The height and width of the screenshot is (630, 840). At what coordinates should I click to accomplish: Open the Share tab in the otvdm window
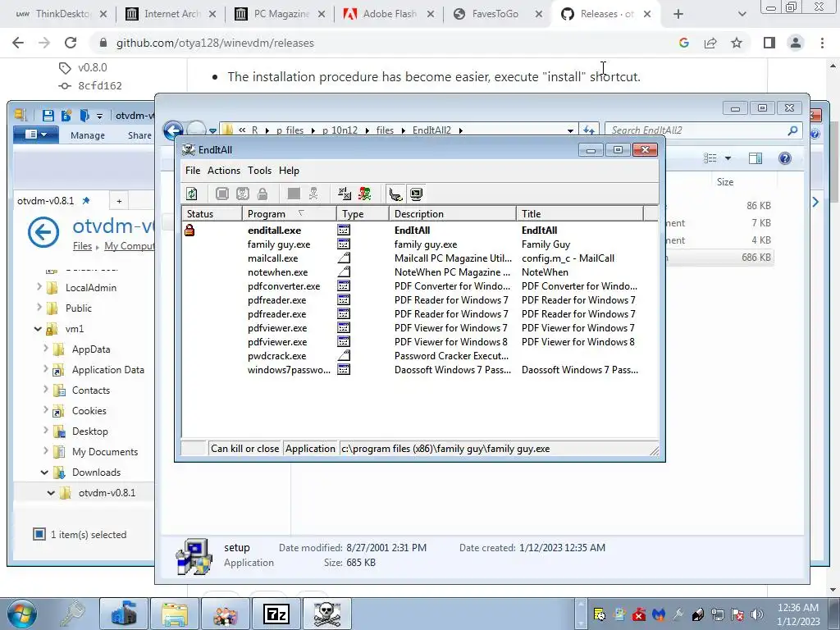click(139, 135)
